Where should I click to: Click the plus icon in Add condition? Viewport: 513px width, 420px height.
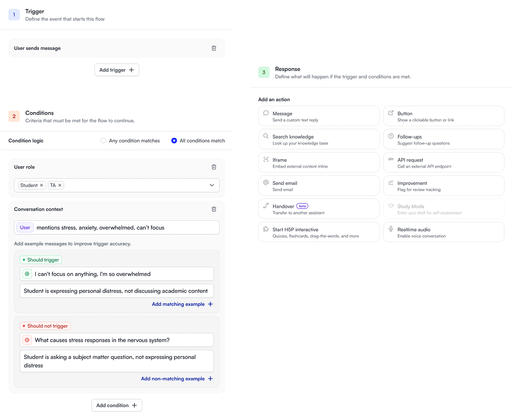[x=134, y=405]
